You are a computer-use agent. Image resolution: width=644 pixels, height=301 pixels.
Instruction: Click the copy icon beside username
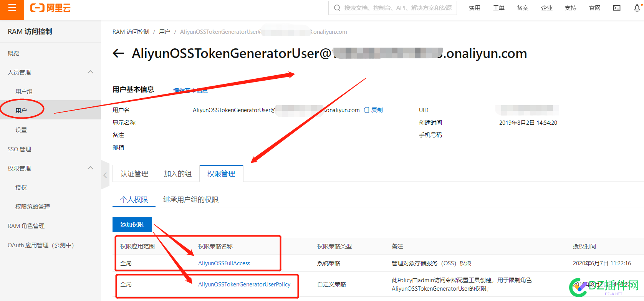click(x=366, y=110)
